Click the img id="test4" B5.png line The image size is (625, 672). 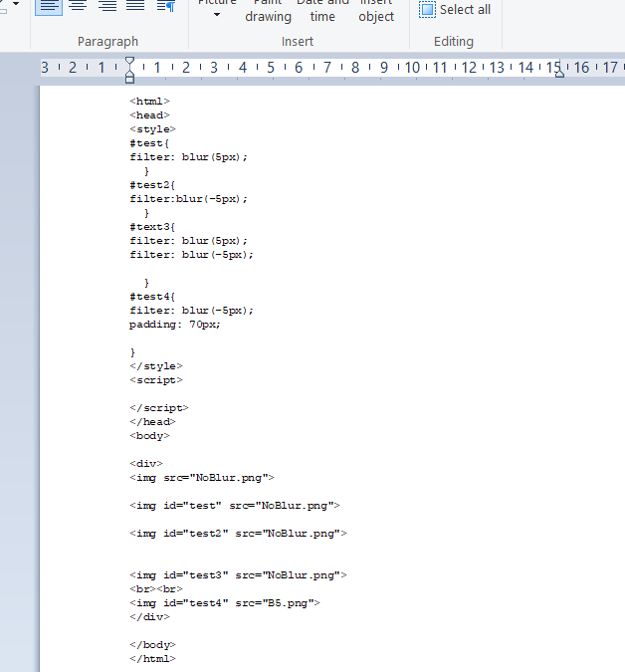coord(225,603)
